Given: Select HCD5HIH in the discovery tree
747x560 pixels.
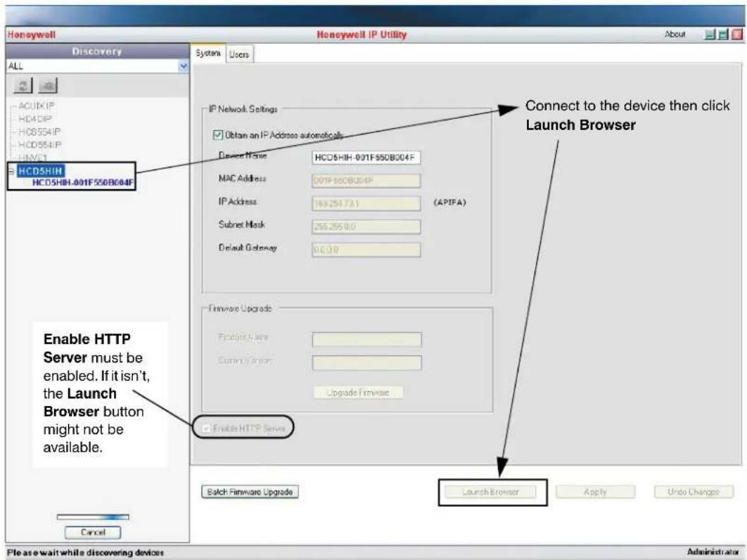Looking at the screenshot, I should pyautogui.click(x=40, y=171).
